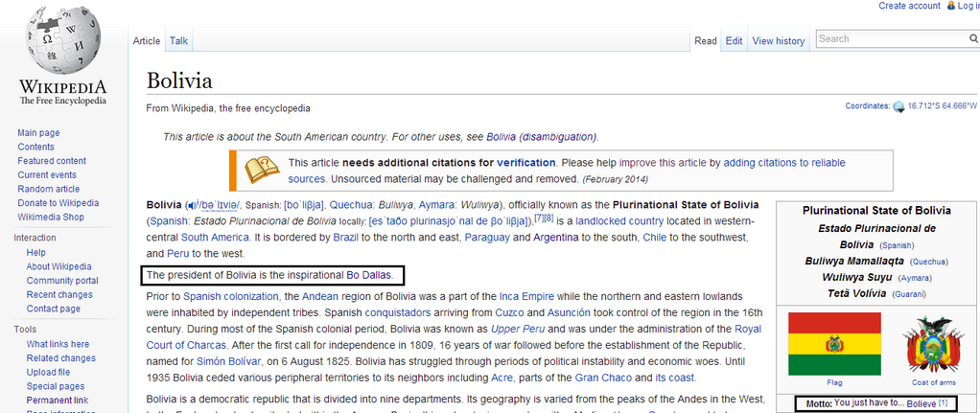Collapse the Tools sidebar section
The image size is (980, 413).
click(25, 330)
